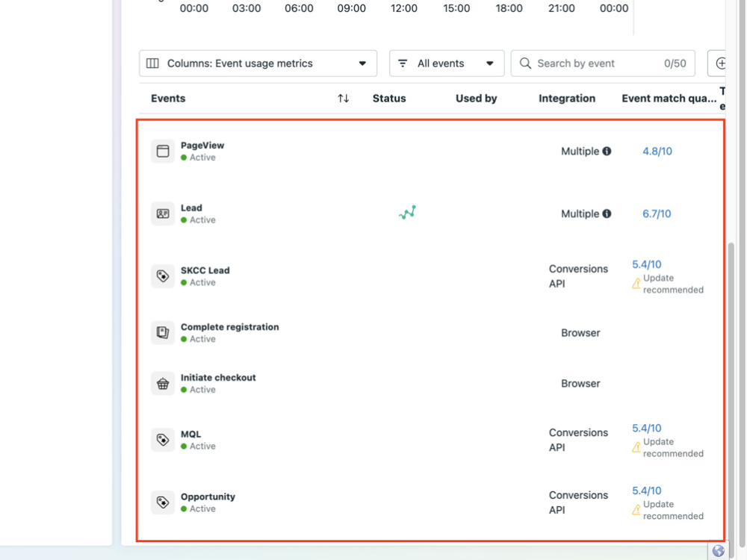Click the 12:00 chart axis label

403,8
